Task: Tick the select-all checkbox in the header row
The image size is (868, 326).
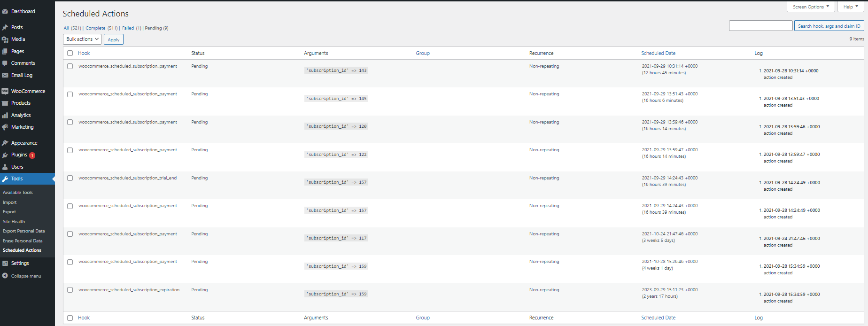Action: [x=70, y=53]
